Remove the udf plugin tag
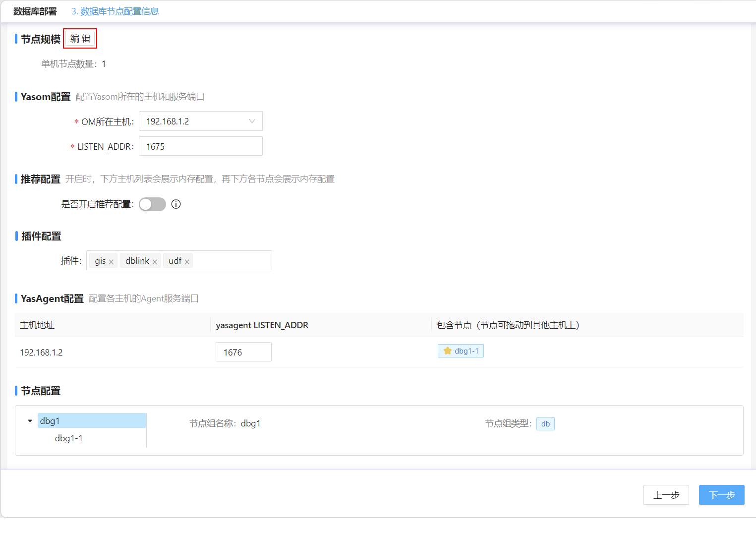This screenshot has width=756, height=536. (187, 262)
